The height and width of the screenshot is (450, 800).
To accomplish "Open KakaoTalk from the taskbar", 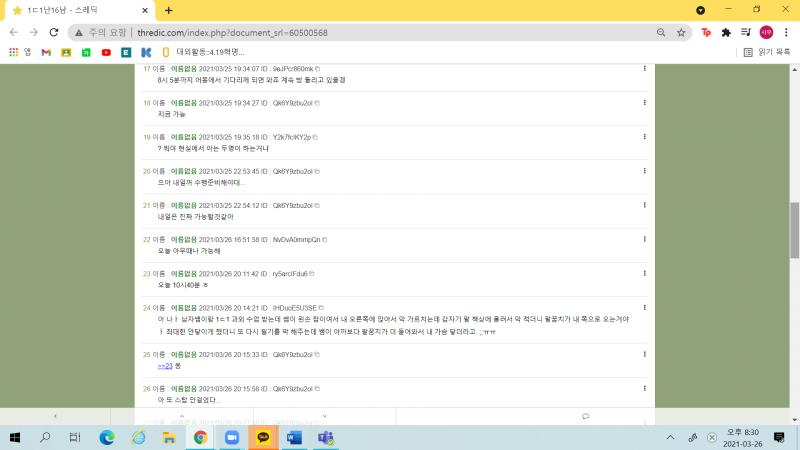I will [x=263, y=437].
